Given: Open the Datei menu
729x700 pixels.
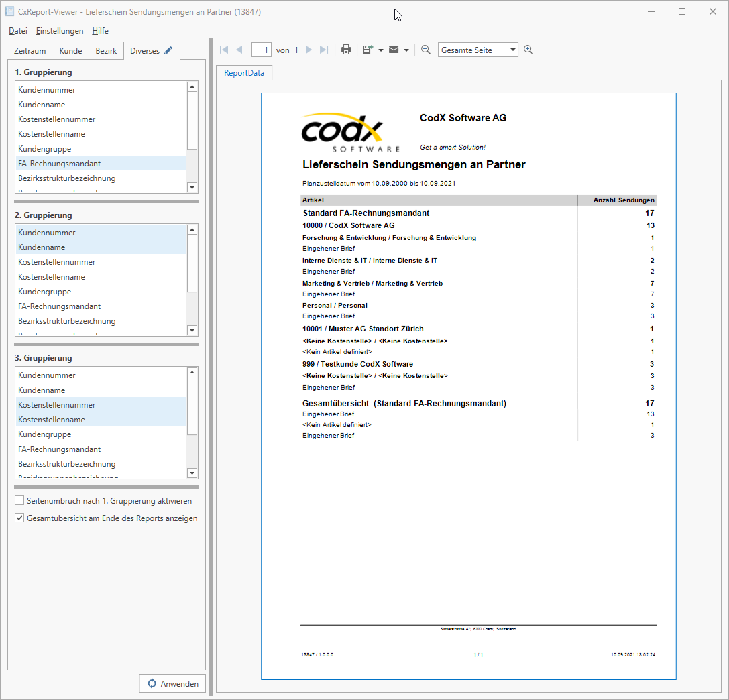Looking at the screenshot, I should [18, 31].
